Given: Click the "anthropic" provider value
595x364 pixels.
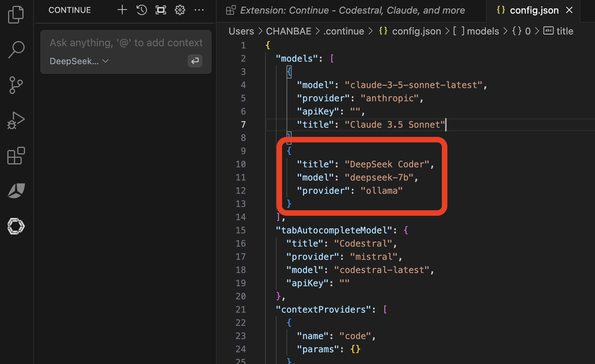Looking at the screenshot, I should [390, 98].
